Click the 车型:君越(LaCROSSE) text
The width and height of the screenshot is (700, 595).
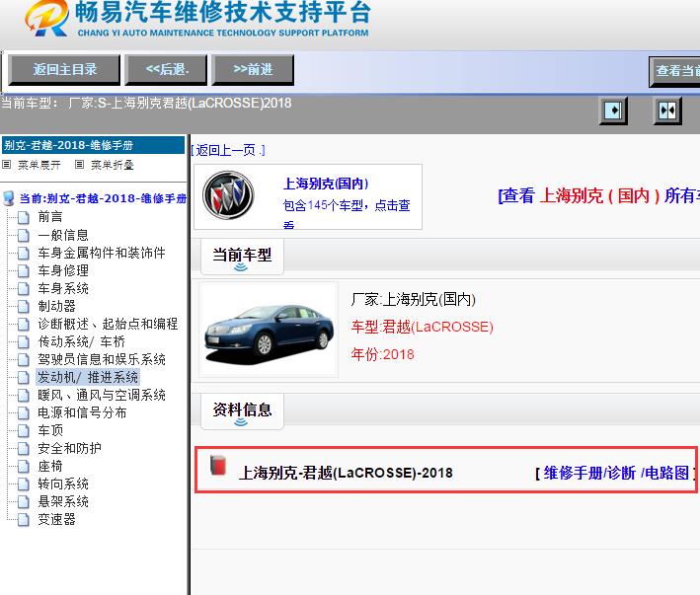(x=422, y=327)
